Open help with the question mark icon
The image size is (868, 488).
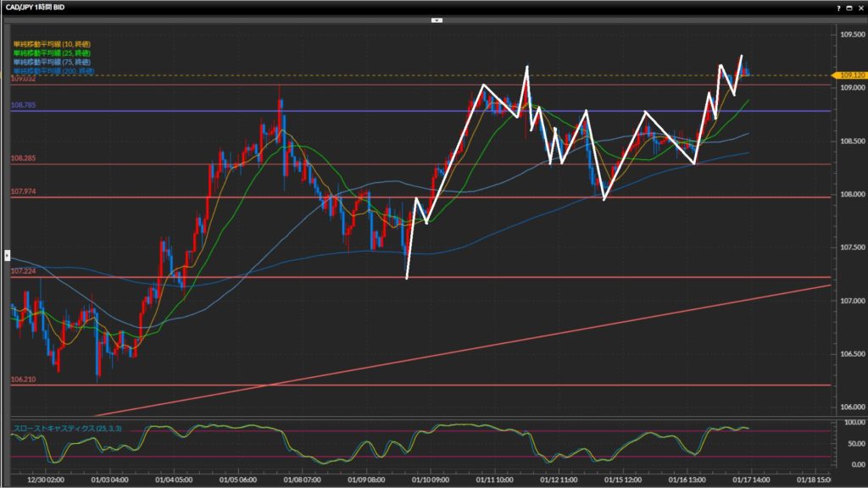(839, 7)
